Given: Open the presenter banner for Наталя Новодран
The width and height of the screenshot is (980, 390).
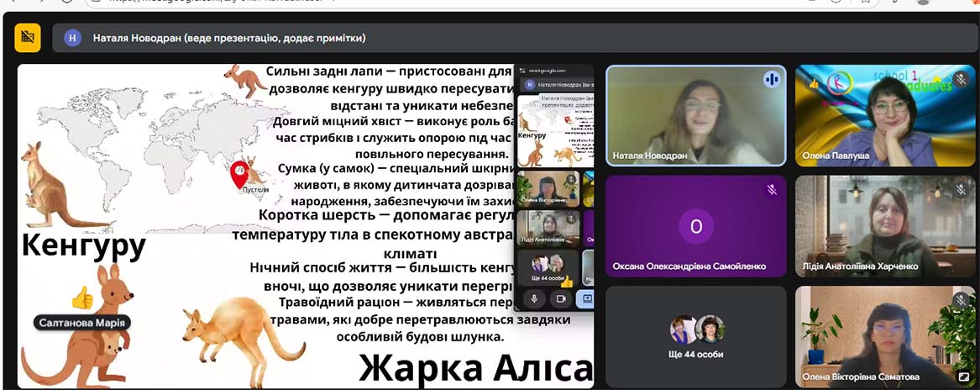Looking at the screenshot, I should pyautogui.click(x=228, y=38).
